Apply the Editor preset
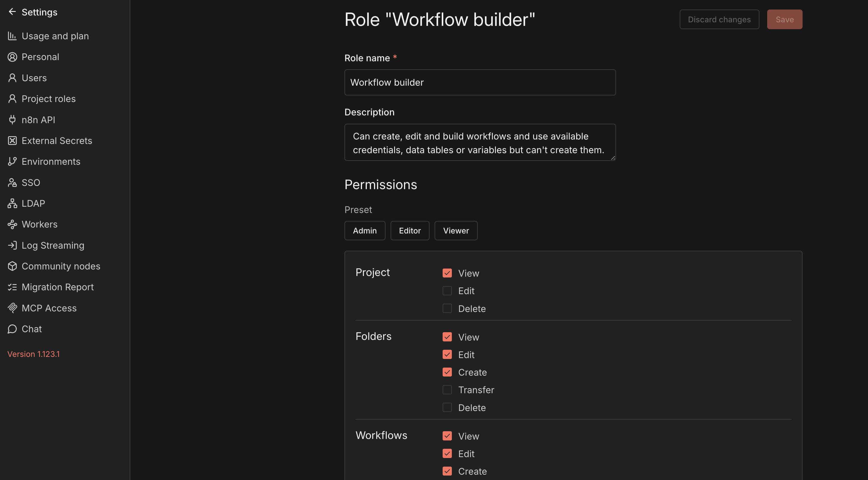 coord(410,230)
